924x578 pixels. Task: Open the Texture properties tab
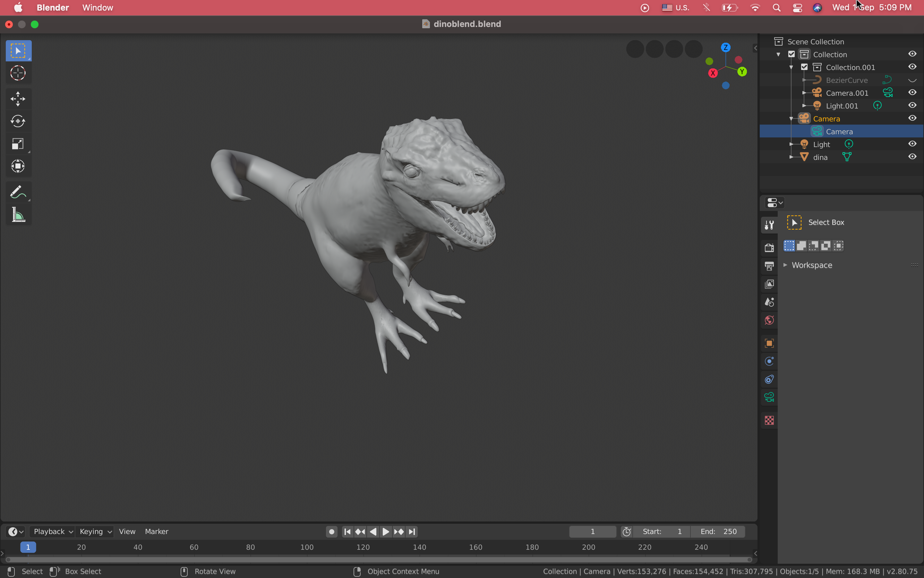[x=769, y=420]
